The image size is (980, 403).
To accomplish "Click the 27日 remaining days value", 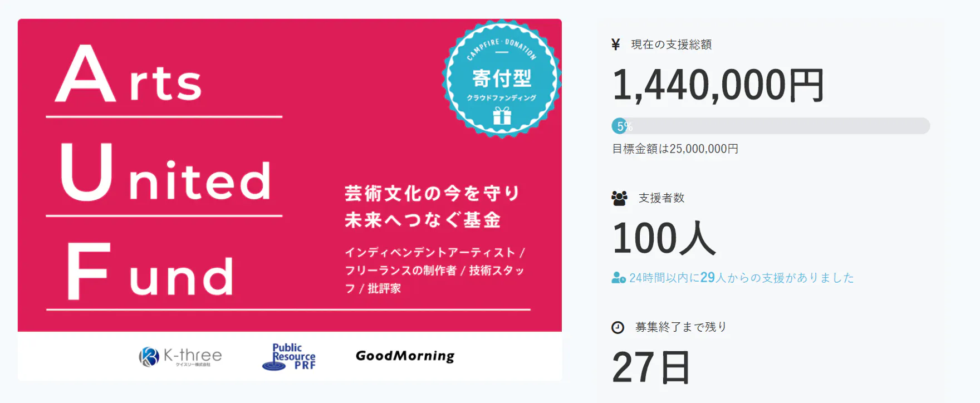I will 651,367.
